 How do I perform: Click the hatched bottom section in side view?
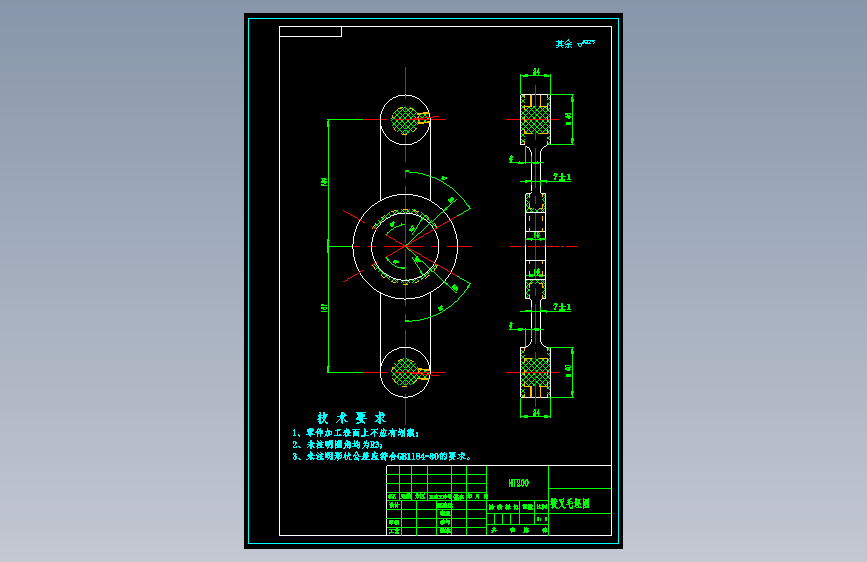[x=535, y=372]
